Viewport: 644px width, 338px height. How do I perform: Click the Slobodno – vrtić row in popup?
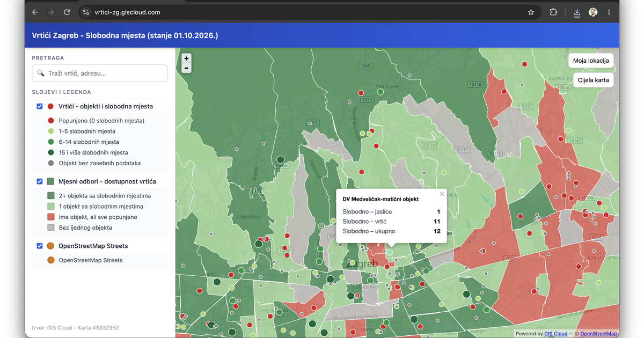tap(391, 222)
